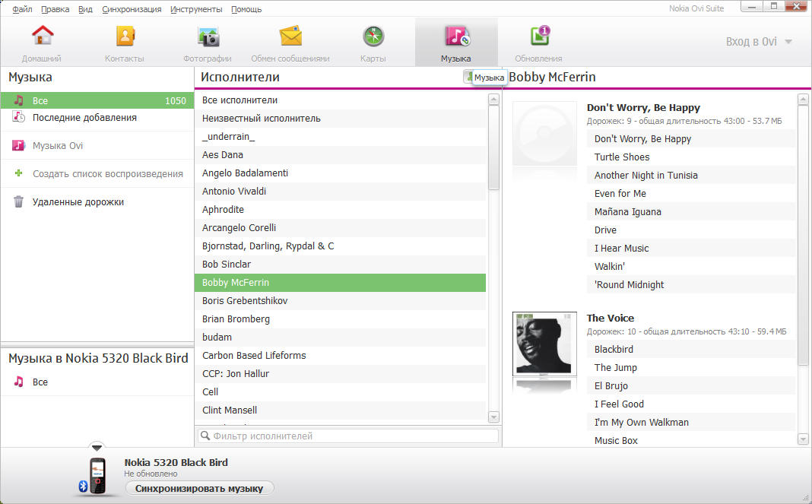The image size is (812, 504).
Task: Click The Voice album cover thumbnail
Action: point(545,344)
